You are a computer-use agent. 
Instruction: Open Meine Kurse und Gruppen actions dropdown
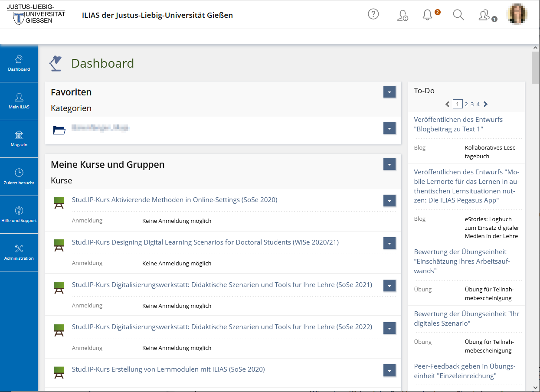[389, 164]
